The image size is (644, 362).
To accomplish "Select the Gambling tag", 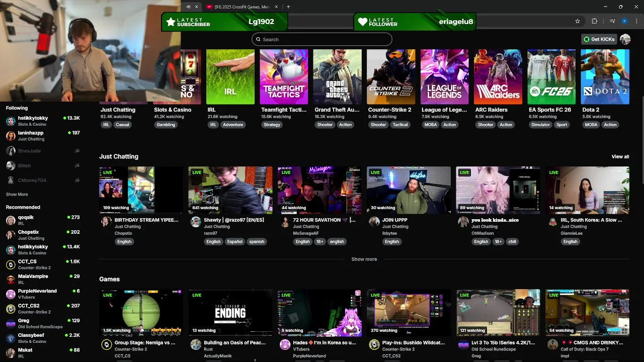I will point(166,125).
